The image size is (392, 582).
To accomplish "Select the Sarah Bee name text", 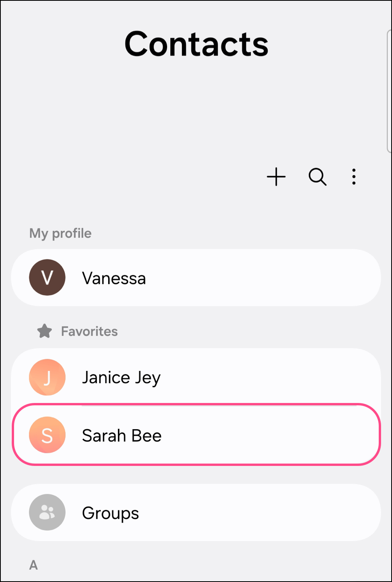I will (x=122, y=435).
